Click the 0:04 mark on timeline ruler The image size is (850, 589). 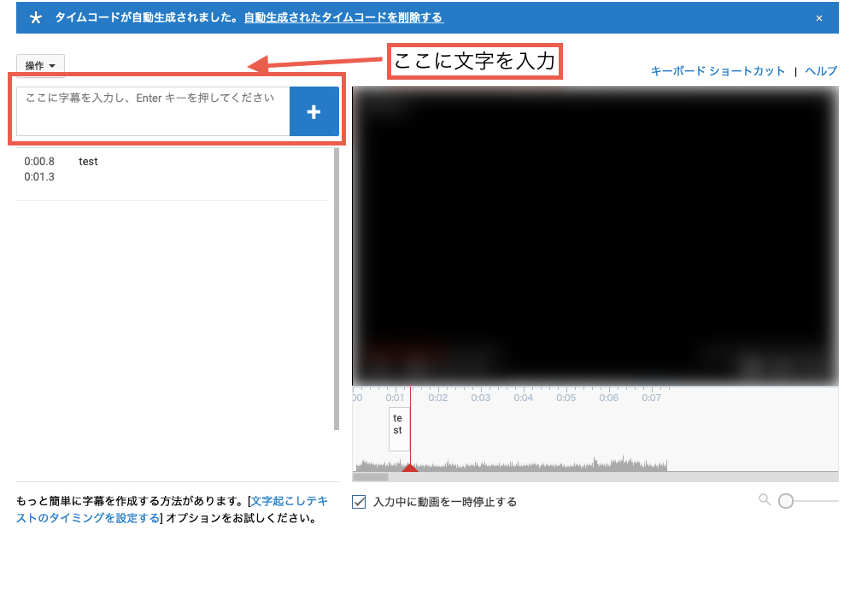[x=523, y=398]
